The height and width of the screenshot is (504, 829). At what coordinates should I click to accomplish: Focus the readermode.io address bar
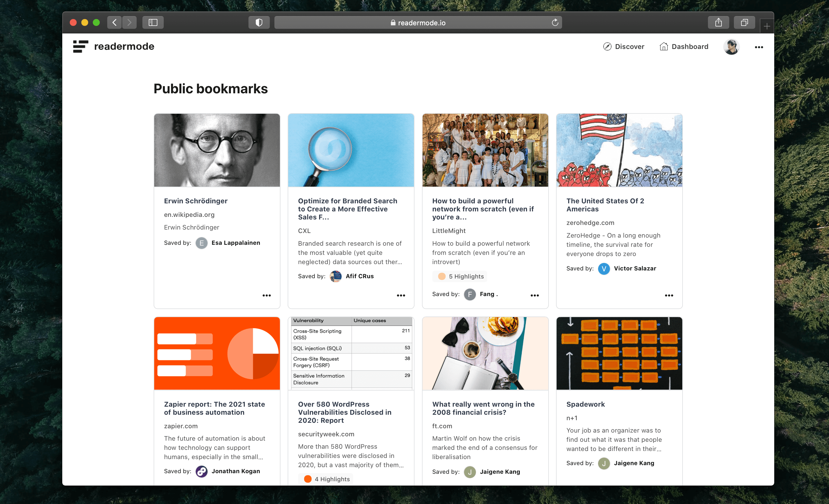coord(418,22)
